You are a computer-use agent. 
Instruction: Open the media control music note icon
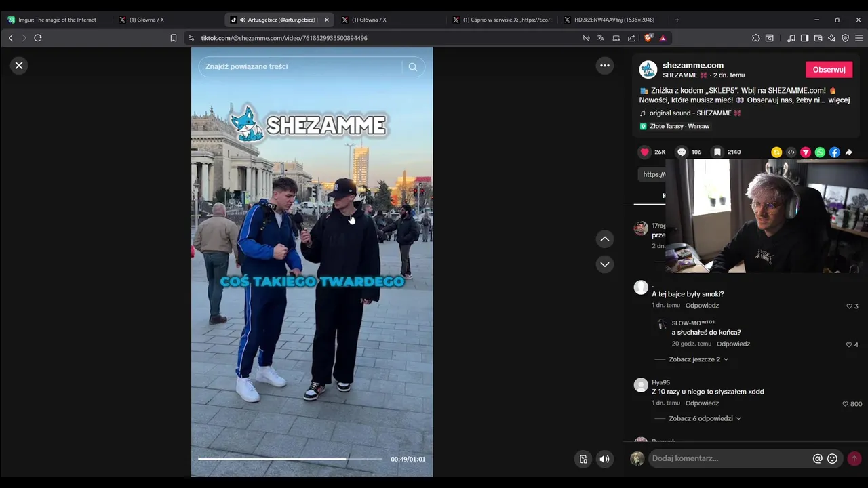[x=791, y=38]
